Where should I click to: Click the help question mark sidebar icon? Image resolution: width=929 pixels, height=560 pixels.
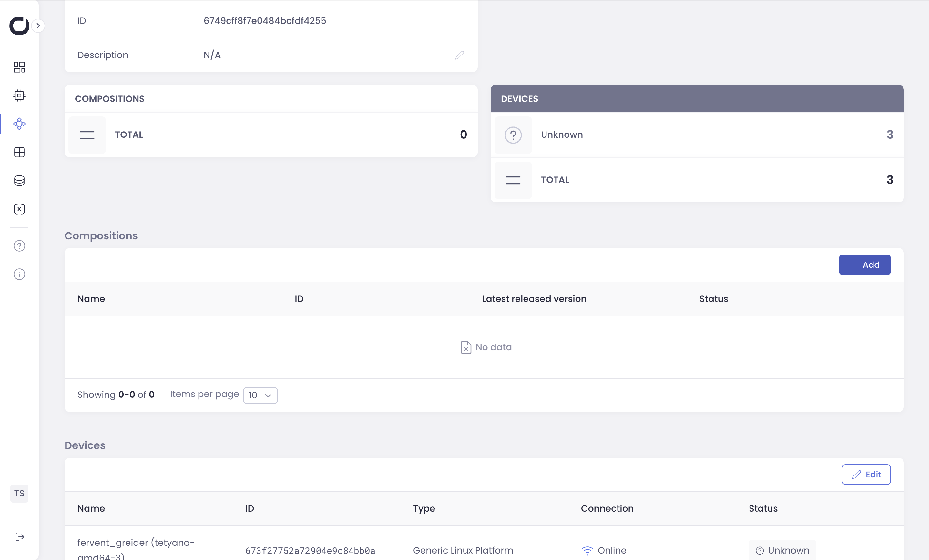[19, 246]
